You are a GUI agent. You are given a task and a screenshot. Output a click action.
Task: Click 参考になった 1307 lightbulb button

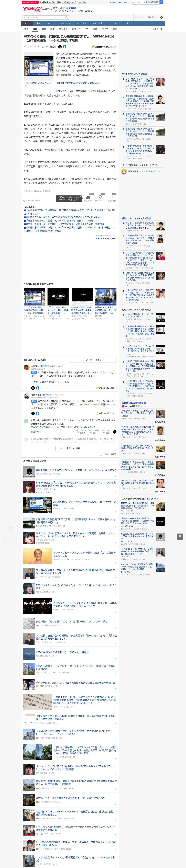pos(105,388)
